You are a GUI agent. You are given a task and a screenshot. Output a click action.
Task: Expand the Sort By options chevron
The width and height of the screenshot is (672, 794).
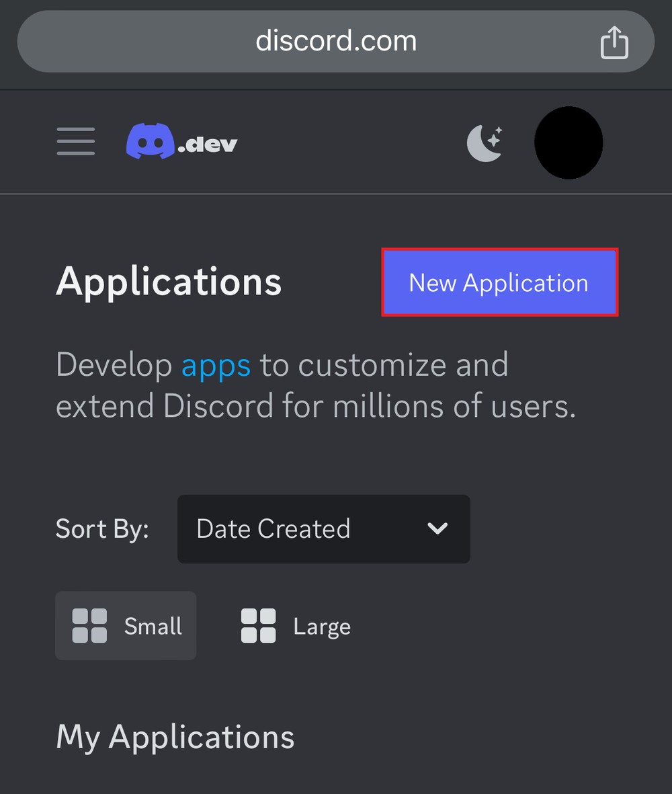(437, 529)
